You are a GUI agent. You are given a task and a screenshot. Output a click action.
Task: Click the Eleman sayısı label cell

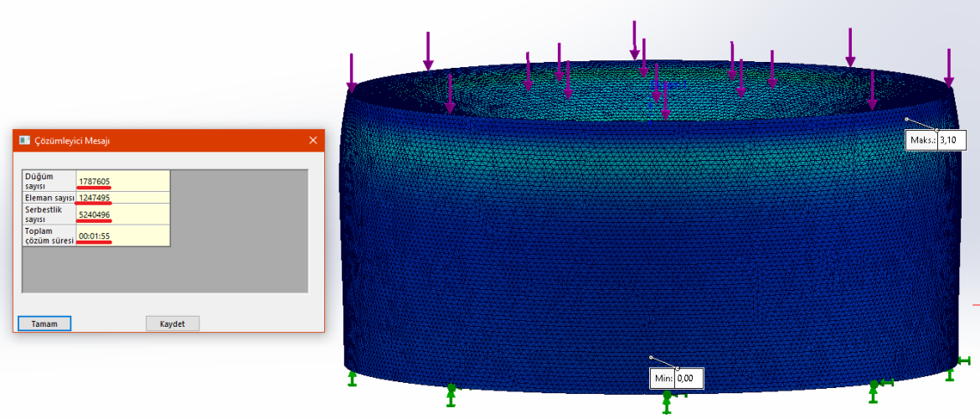tap(49, 198)
